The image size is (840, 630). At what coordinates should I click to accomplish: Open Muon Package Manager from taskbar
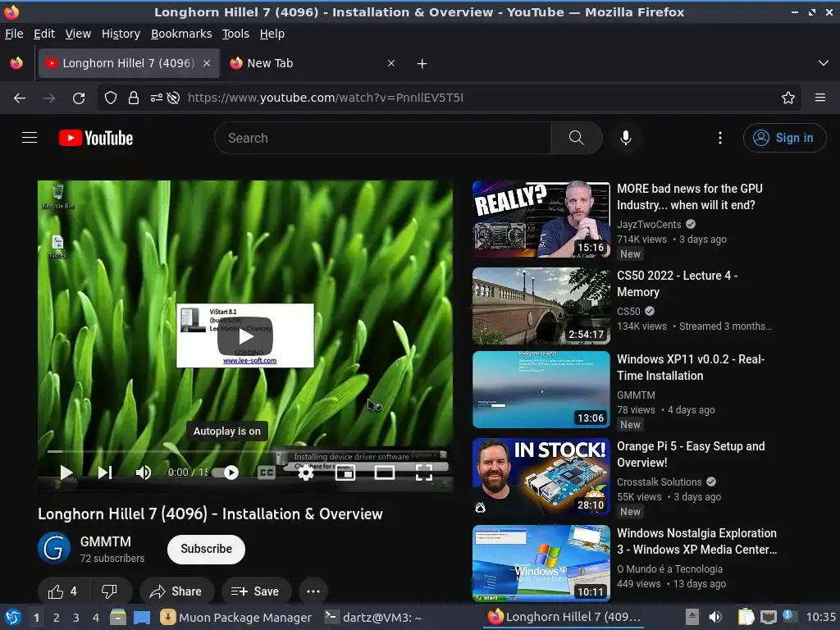tap(236, 618)
